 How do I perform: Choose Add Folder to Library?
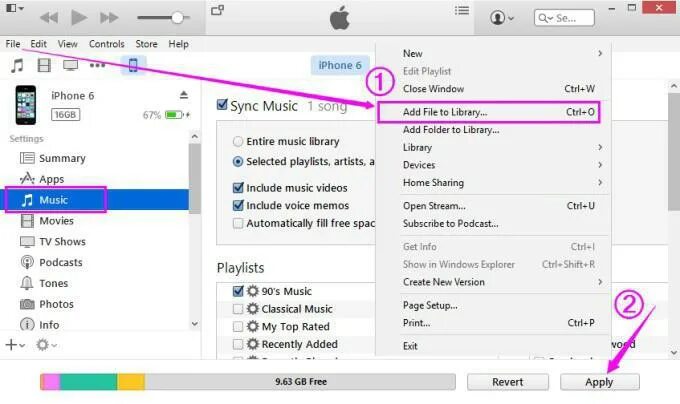[494, 130]
